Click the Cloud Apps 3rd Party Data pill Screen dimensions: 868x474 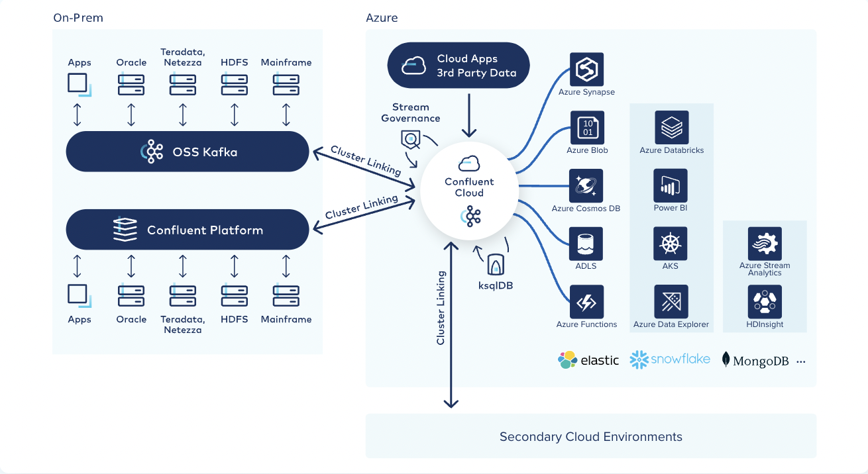coord(458,65)
